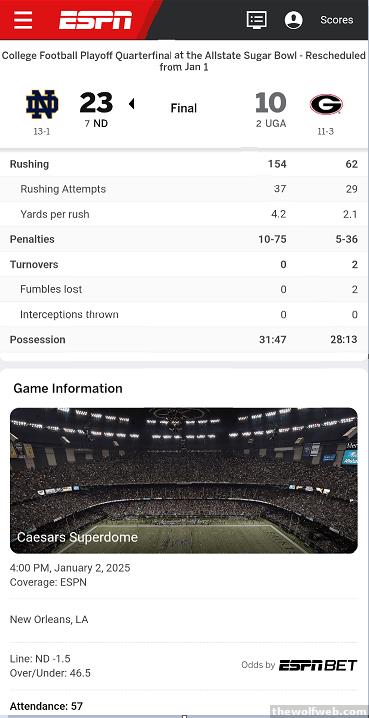Image resolution: width=369 pixels, height=718 pixels.
Task: Click the winner arrow indicator
Action: [x=131, y=104]
